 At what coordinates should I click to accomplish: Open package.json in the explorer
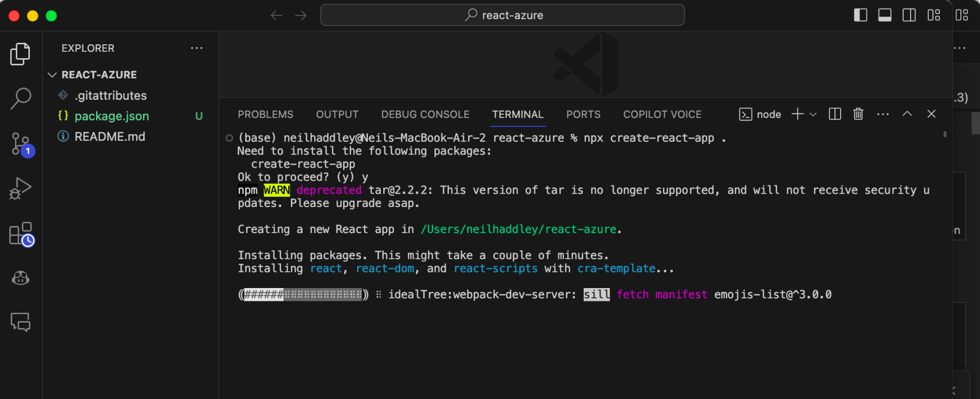(x=112, y=116)
